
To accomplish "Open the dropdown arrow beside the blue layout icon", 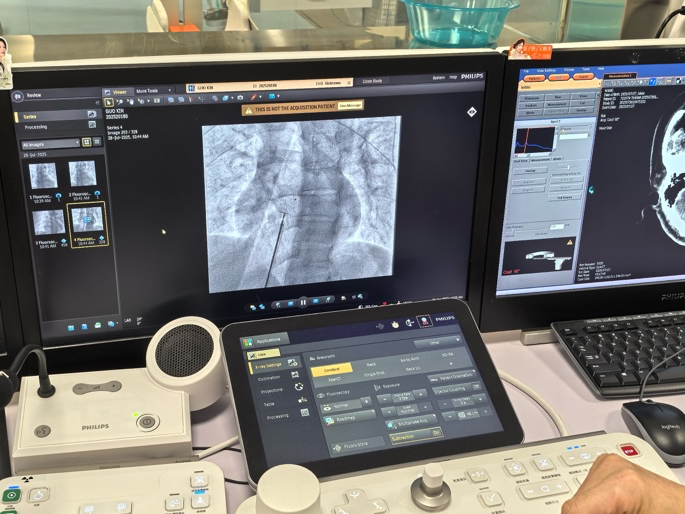I will (x=278, y=96).
